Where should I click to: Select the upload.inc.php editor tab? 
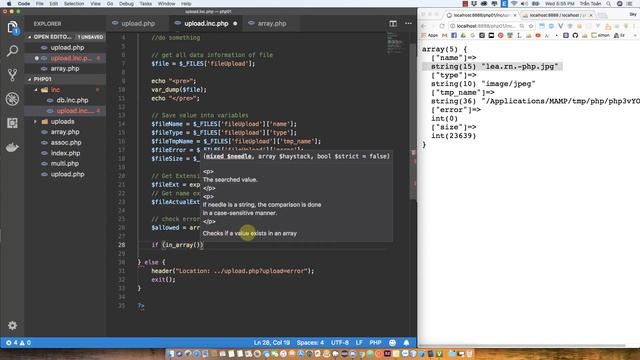pyautogui.click(x=206, y=24)
